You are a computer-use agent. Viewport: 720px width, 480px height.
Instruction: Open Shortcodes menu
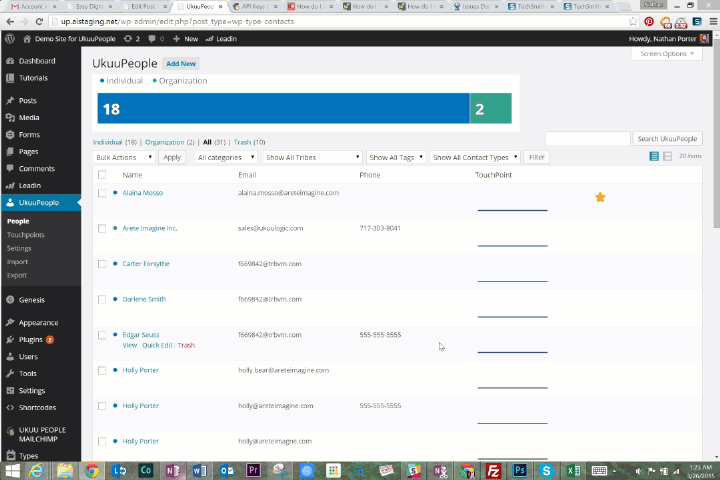tap(37, 407)
